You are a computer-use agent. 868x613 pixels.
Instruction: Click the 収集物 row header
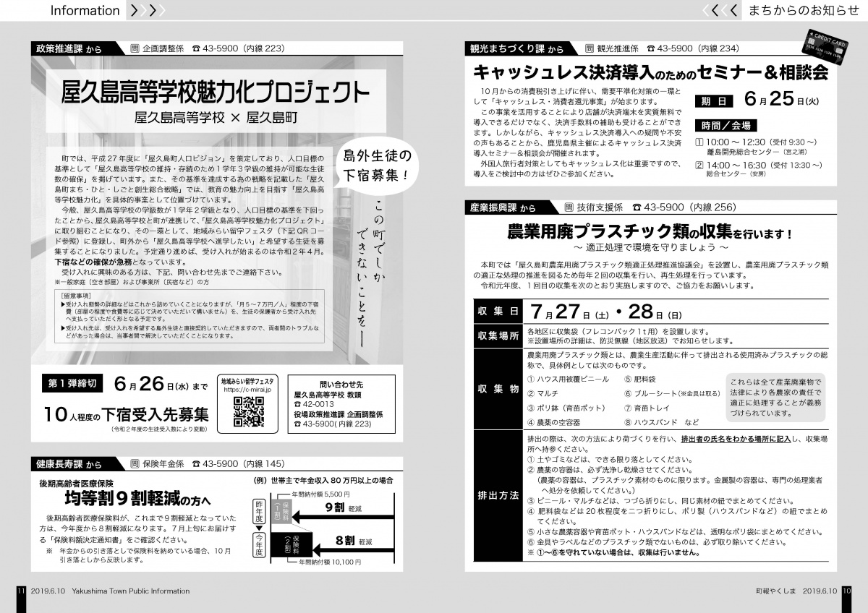498,389
